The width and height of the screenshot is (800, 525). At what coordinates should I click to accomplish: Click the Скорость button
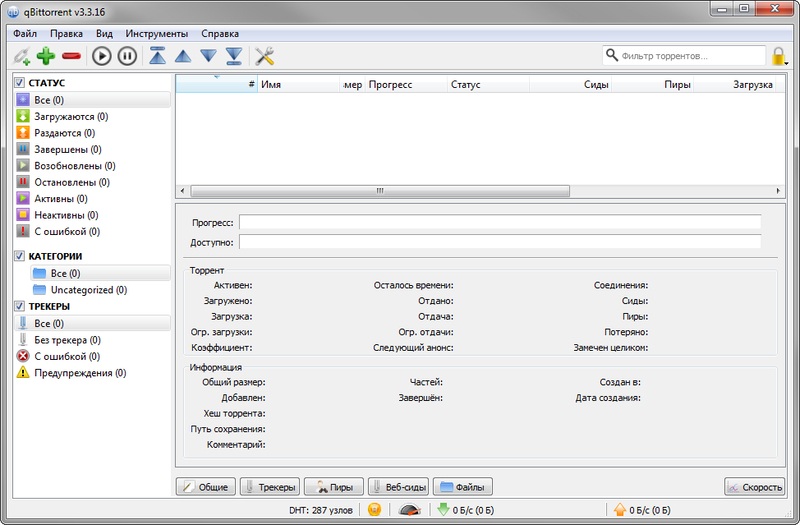(755, 487)
